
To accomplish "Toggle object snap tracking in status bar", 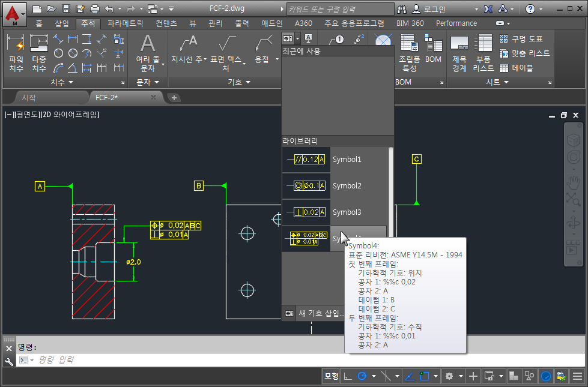I will coord(409,376).
